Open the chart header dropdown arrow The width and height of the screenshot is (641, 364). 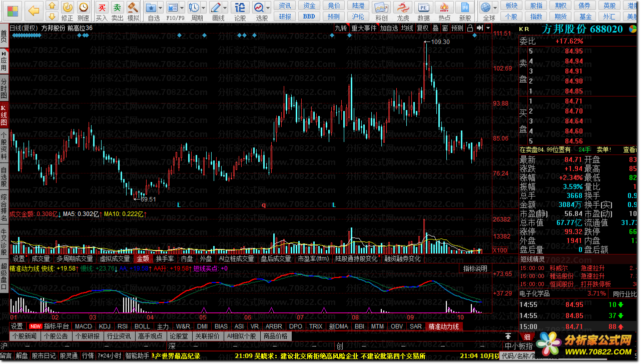tap(488, 28)
